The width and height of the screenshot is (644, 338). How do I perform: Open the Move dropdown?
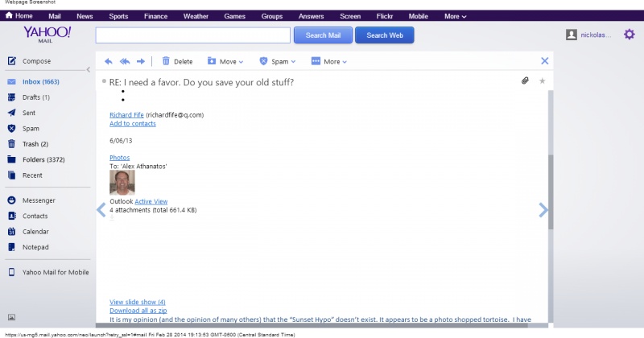[225, 61]
